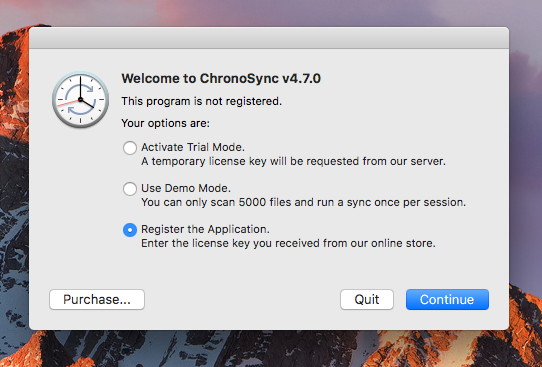The width and height of the screenshot is (542, 367).
Task: Click the 'Enter the license key' description text
Action: [x=288, y=243]
